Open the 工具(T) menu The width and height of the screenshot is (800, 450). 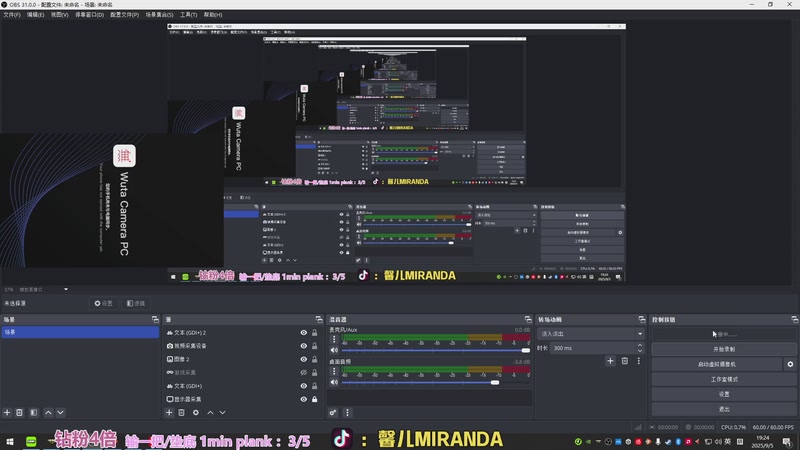pyautogui.click(x=188, y=15)
